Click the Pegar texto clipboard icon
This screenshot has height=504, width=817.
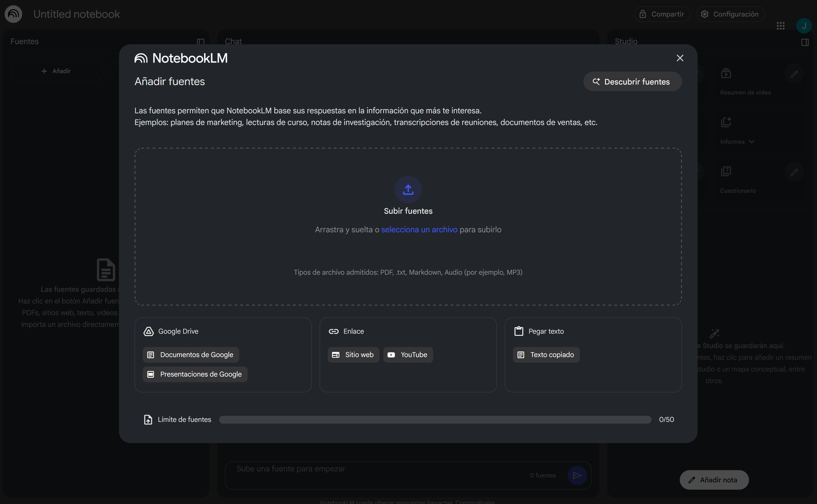[x=518, y=331]
